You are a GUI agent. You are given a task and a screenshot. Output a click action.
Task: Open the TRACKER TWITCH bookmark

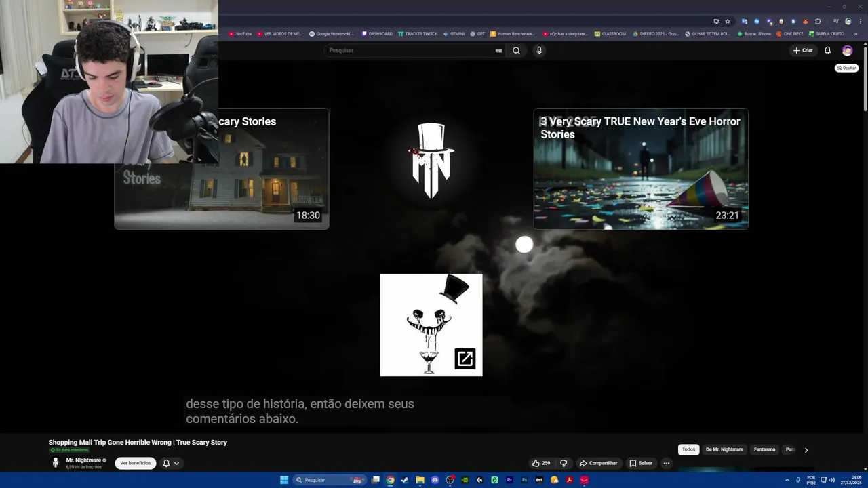[418, 33]
